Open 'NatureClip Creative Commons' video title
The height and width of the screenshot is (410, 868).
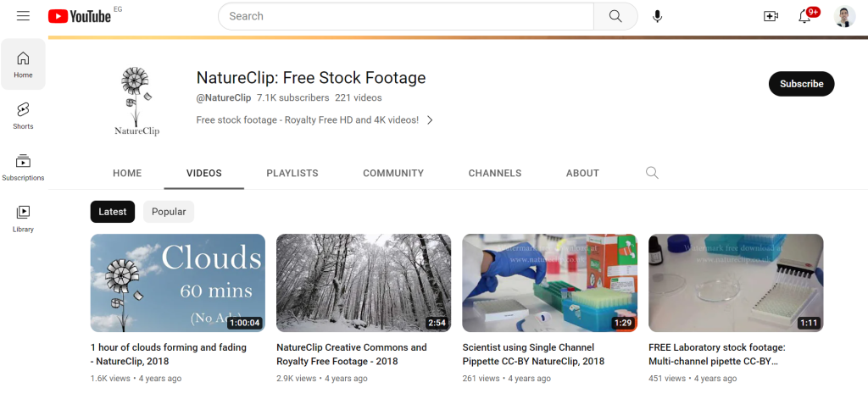click(352, 354)
